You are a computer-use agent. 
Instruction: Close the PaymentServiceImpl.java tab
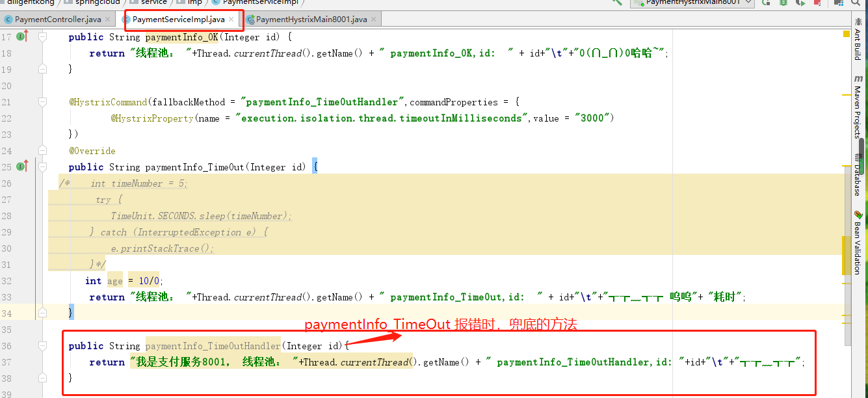click(x=231, y=20)
